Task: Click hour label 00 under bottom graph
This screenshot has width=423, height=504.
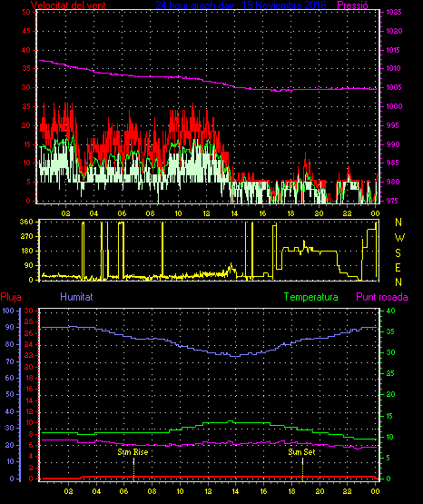Action: (375, 491)
